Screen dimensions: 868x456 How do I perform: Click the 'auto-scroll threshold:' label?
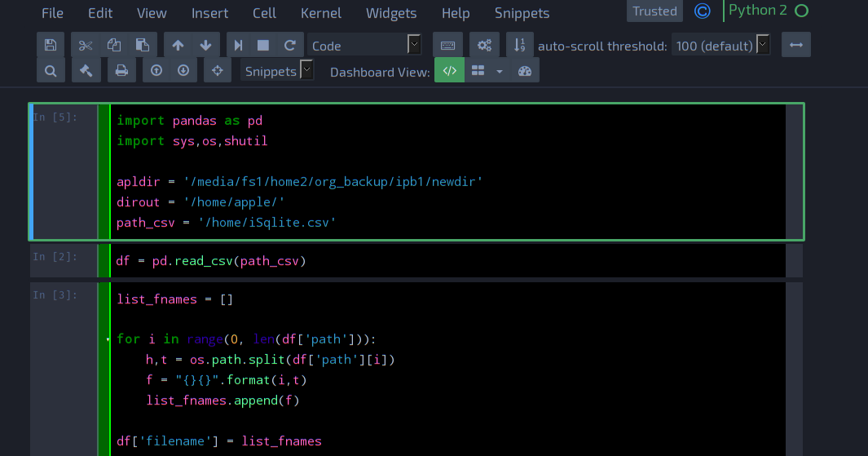[602, 46]
